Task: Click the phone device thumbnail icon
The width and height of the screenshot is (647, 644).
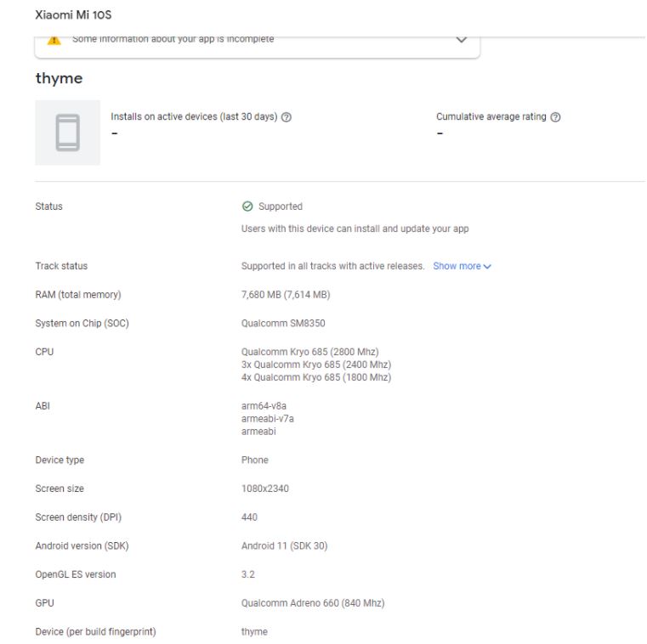Action: pos(67,133)
